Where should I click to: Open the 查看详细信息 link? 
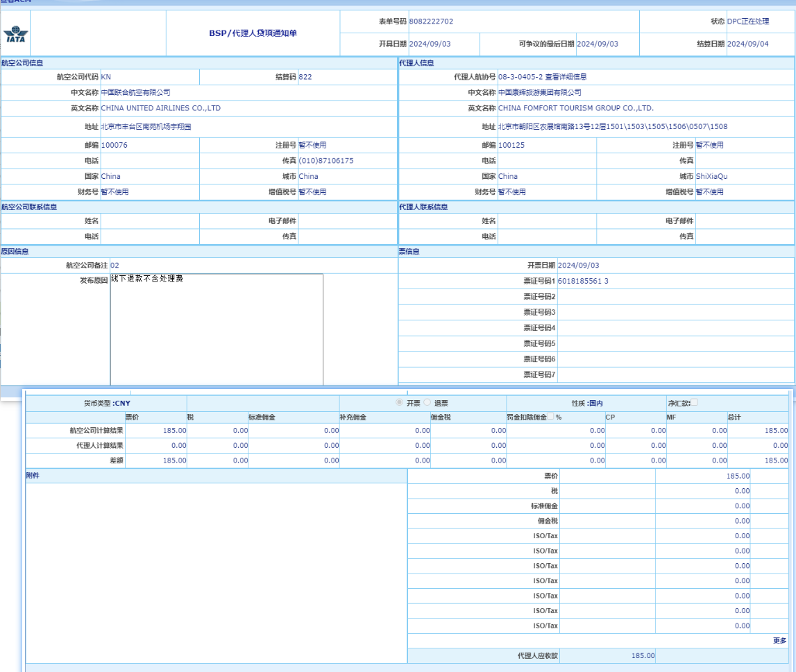click(566, 77)
